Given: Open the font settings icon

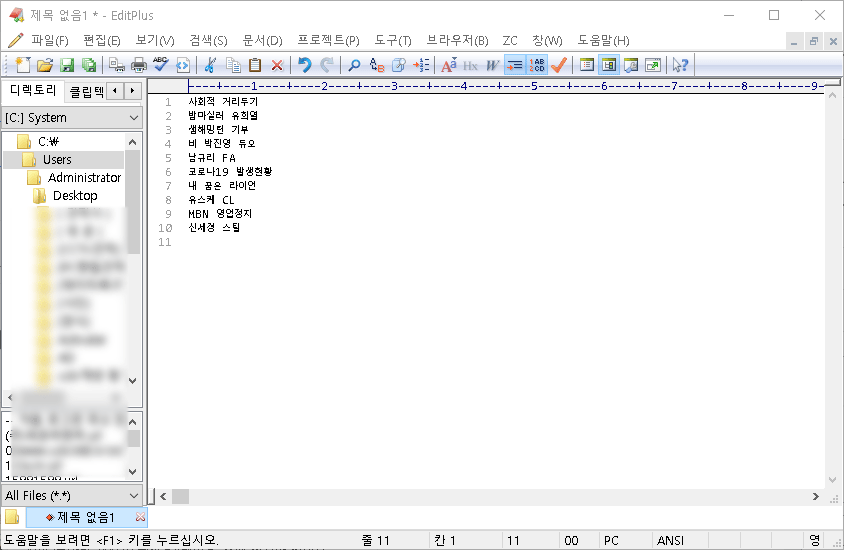Looking at the screenshot, I should 448,65.
